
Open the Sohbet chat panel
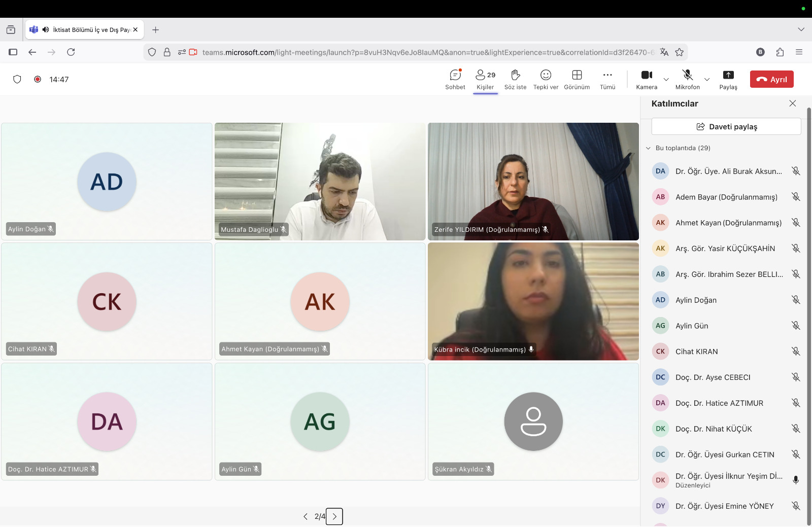455,79
